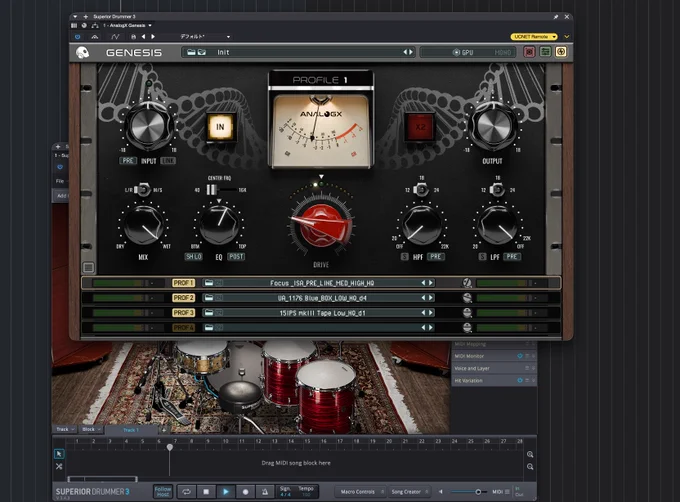The width and height of the screenshot is (680, 502).
Task: Open Song Creator in Superior Drummer
Action: click(409, 492)
